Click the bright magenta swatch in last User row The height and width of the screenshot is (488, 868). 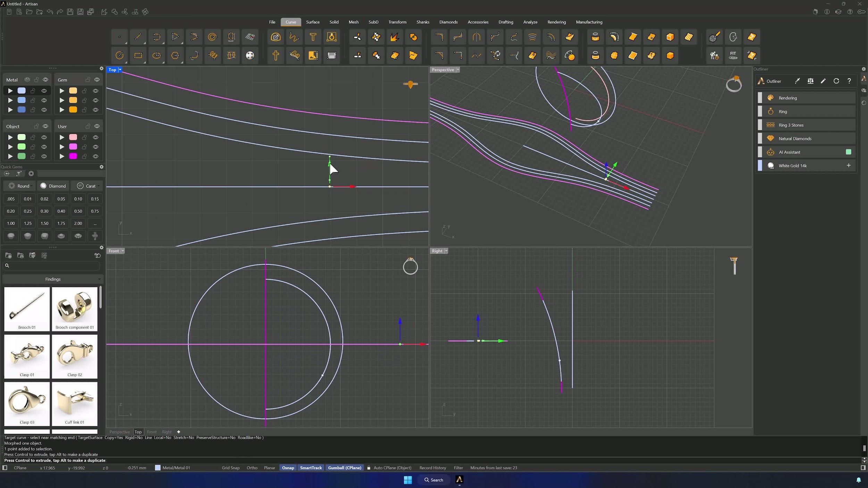click(73, 156)
